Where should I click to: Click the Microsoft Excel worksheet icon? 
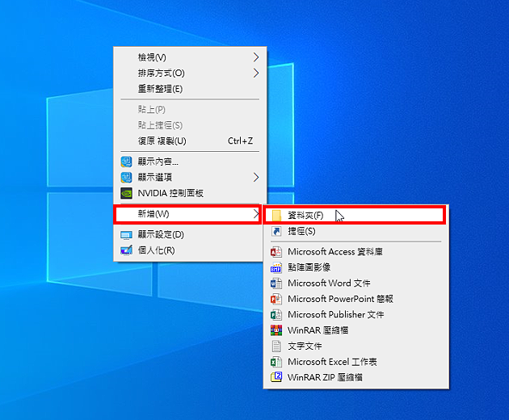click(276, 362)
